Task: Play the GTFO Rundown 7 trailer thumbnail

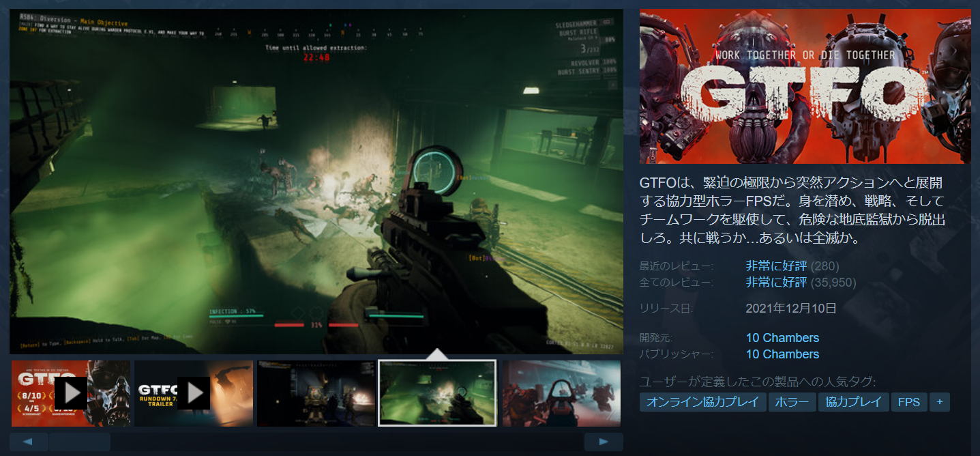Action: 193,393
